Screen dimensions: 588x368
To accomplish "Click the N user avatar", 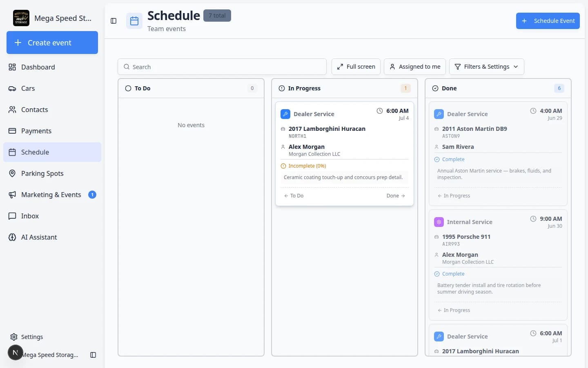I will (x=16, y=352).
